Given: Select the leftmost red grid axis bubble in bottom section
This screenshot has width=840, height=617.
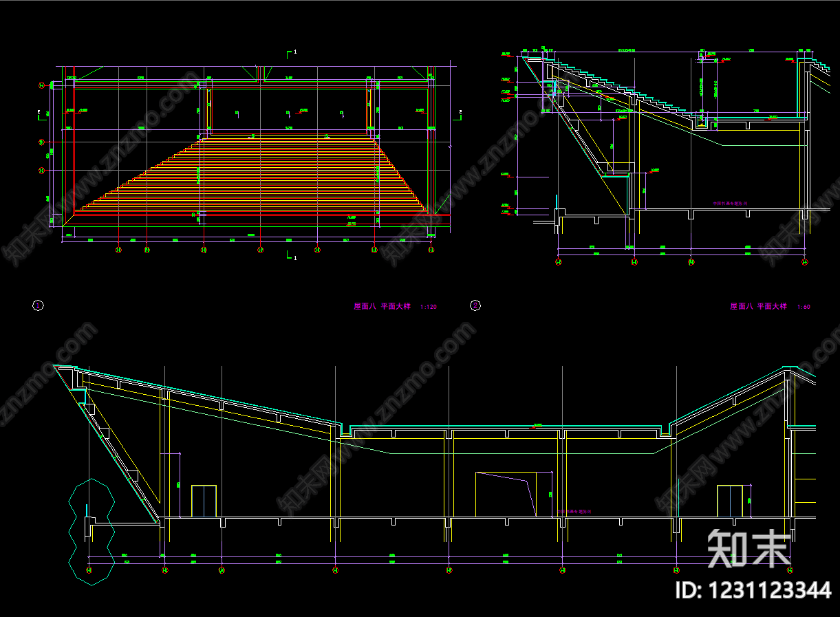Looking at the screenshot, I should tap(89, 570).
